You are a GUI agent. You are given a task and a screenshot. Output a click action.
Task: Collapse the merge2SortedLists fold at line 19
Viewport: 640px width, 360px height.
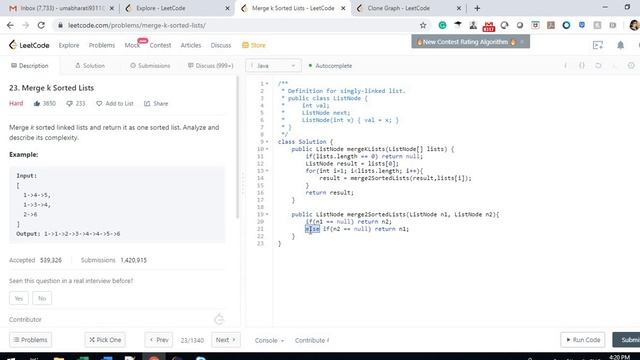tap(267, 214)
